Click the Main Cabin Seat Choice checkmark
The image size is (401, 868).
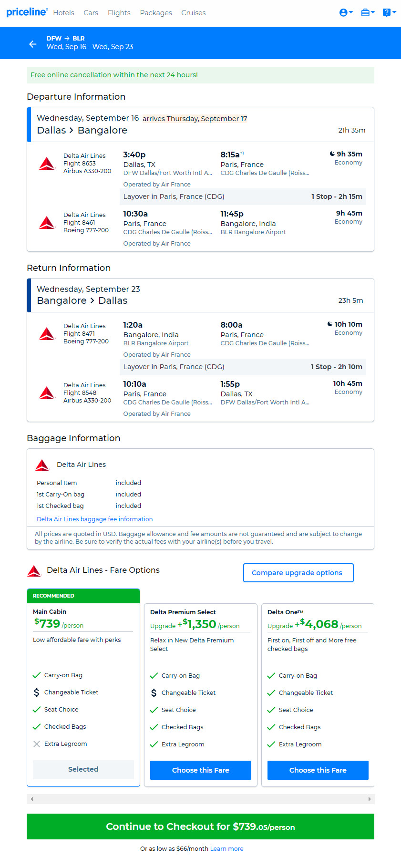(x=37, y=709)
